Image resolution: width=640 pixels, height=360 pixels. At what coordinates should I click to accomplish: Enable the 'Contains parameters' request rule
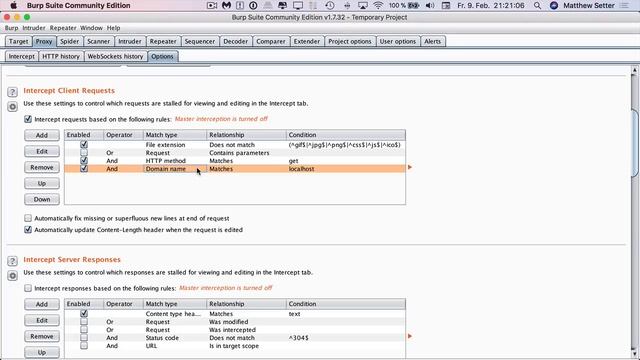coord(84,153)
